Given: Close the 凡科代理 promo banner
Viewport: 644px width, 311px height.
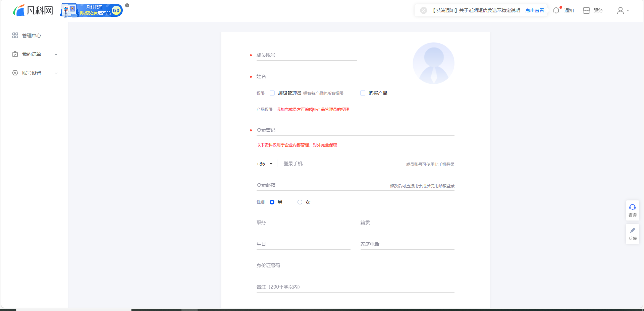Looking at the screenshot, I should click(127, 5).
